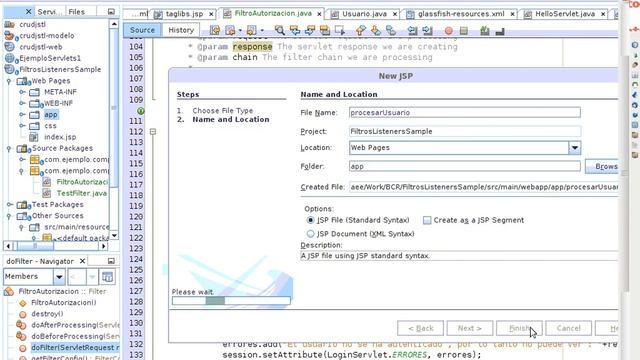
Task: Click the Shift Line Left toolbar icon
Action: point(412,30)
